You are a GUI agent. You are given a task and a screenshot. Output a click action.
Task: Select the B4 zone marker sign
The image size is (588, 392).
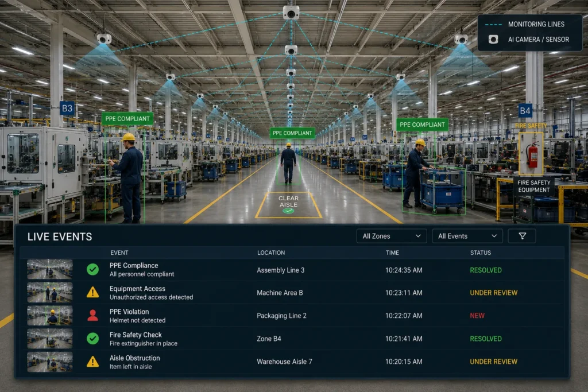click(525, 111)
